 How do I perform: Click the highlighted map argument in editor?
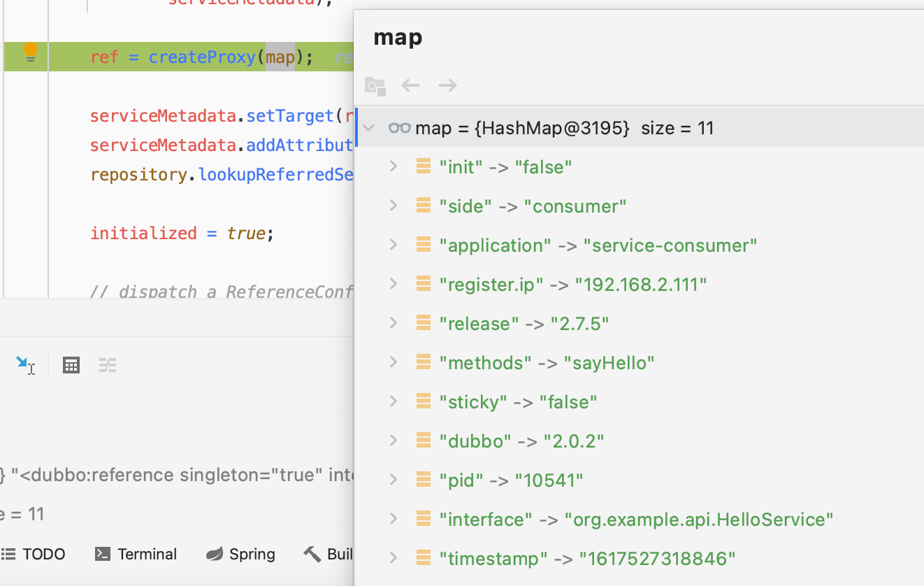tap(280, 57)
